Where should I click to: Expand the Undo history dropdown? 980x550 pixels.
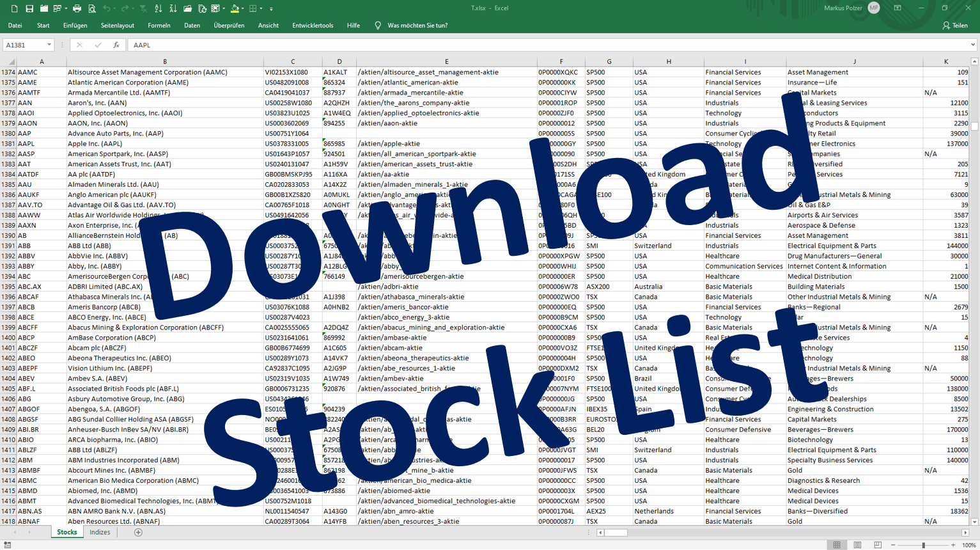click(114, 9)
